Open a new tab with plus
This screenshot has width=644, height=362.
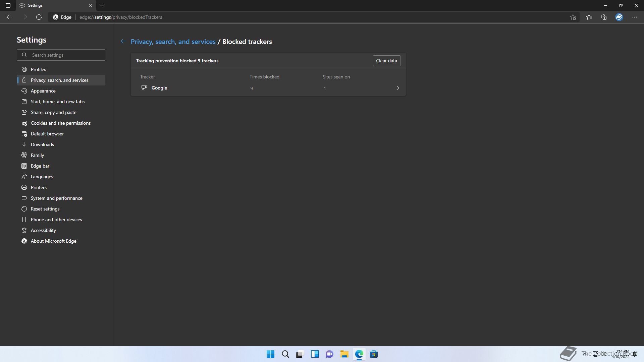pyautogui.click(x=102, y=5)
